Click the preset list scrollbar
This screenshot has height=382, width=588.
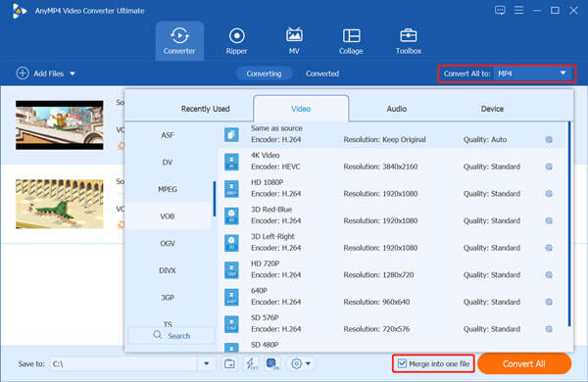(x=569, y=223)
